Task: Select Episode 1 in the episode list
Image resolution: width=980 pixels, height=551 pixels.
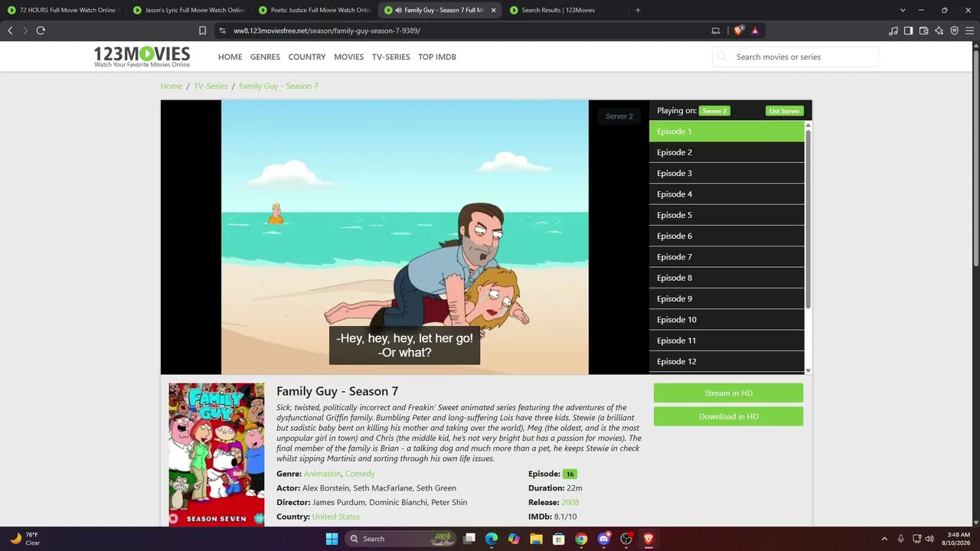Action: (727, 132)
